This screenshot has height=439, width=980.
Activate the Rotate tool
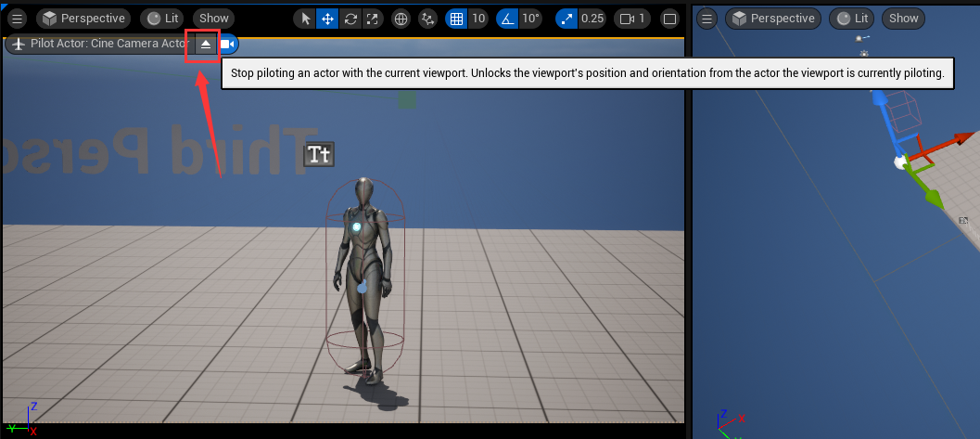(350, 19)
